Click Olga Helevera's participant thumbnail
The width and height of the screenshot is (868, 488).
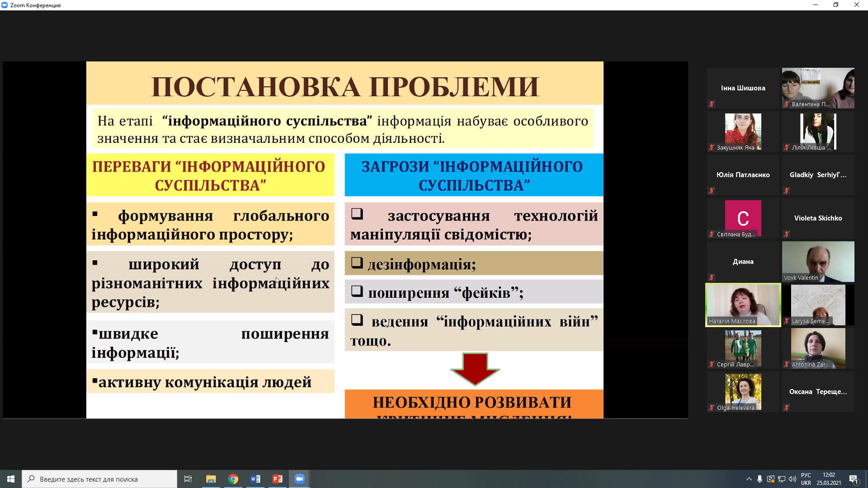coord(743,391)
